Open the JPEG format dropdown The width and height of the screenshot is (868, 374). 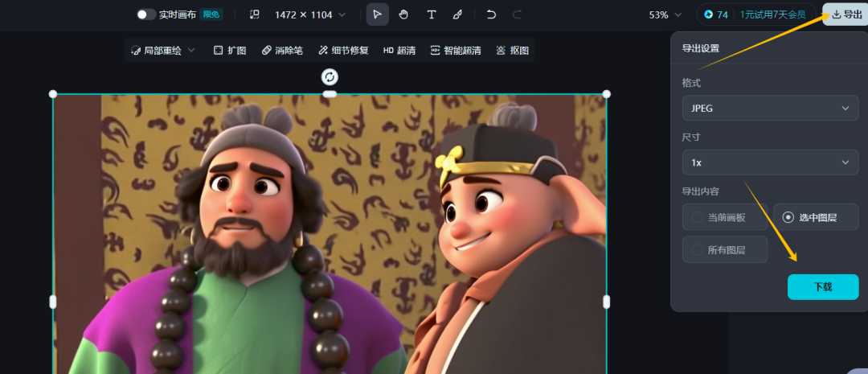[x=769, y=108]
